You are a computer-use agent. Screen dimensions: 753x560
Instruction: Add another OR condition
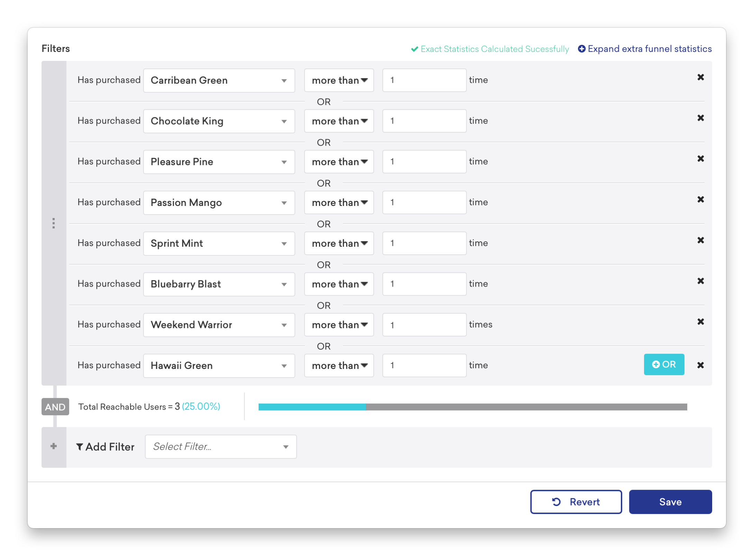coord(664,364)
